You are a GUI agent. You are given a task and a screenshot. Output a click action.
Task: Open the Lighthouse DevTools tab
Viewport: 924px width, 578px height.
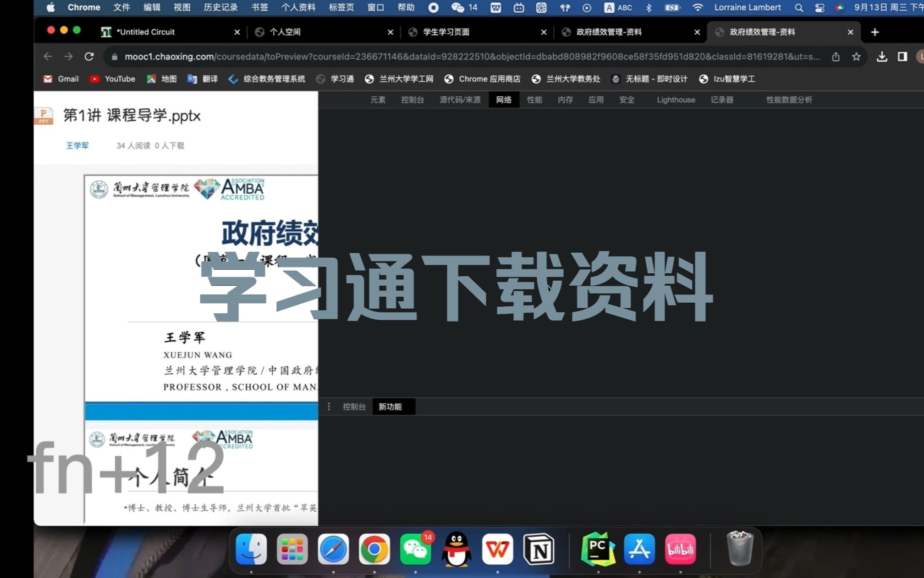[676, 100]
